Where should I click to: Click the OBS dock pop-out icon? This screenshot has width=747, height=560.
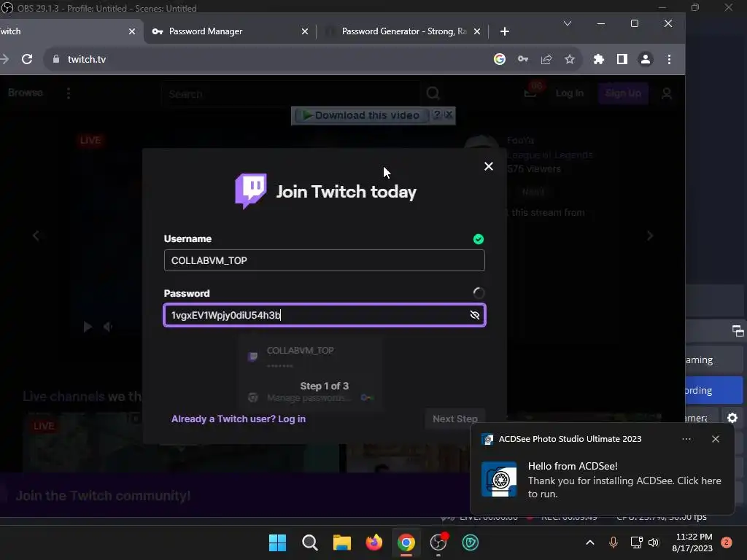pyautogui.click(x=738, y=331)
